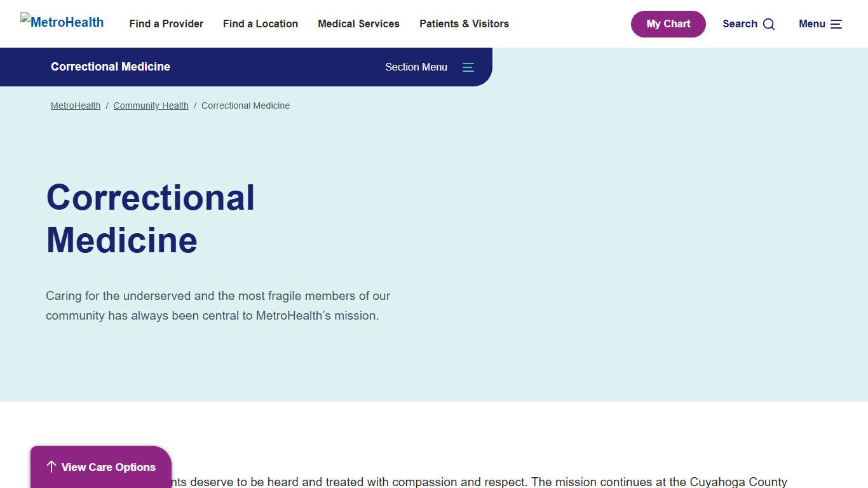
Task: Click the hamburger icon next to Menu
Action: point(836,24)
